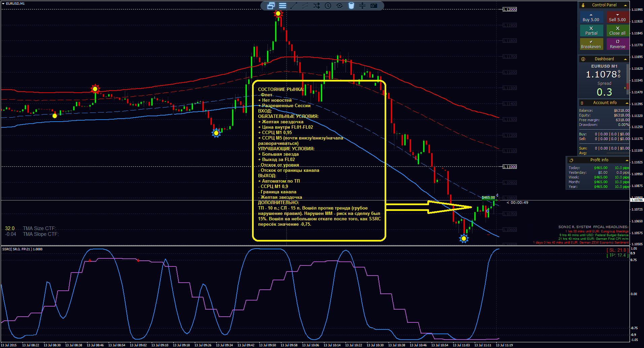Viewport: 644px width, 348px height.
Task: Click the red-ringed star near 08:46 candle
Action: click(95, 89)
